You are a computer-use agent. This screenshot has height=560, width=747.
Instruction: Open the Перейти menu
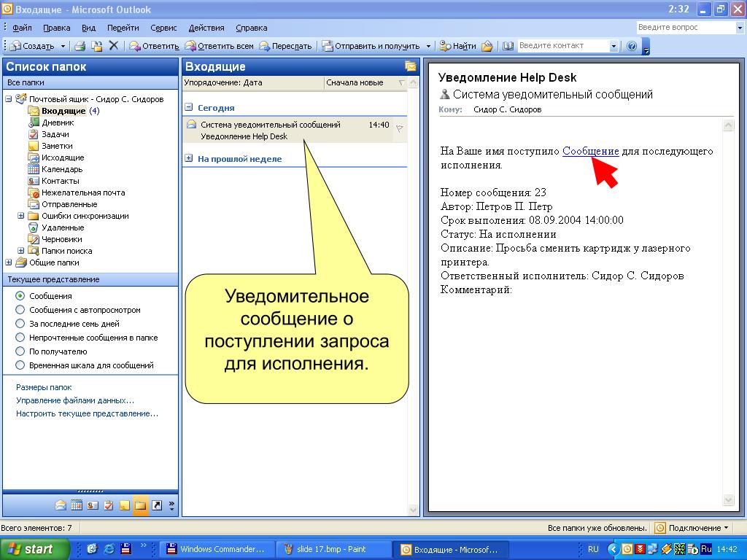click(x=123, y=28)
